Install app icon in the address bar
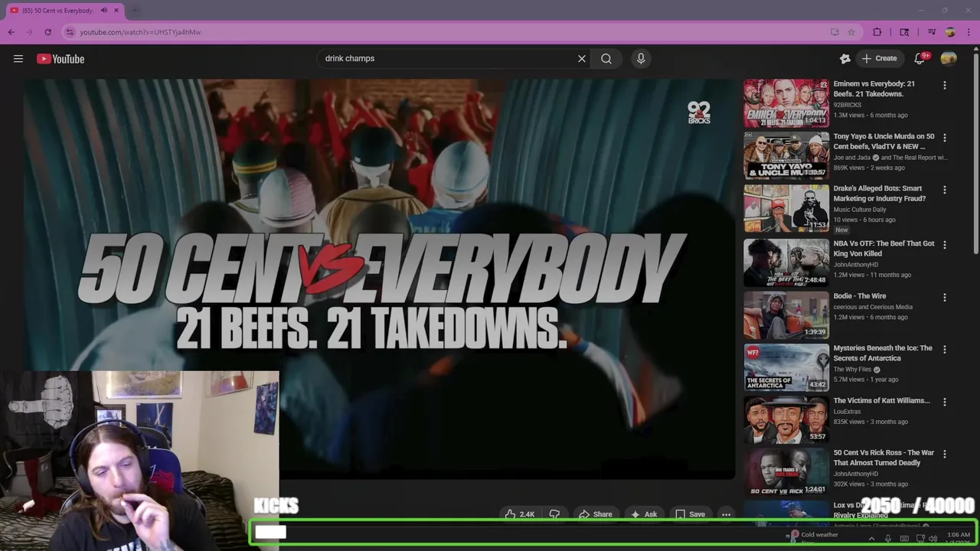This screenshot has width=980, height=551. [x=835, y=32]
